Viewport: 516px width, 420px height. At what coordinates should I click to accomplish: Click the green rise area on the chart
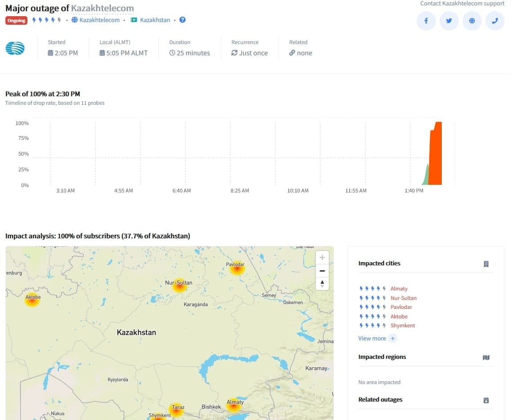(x=426, y=176)
